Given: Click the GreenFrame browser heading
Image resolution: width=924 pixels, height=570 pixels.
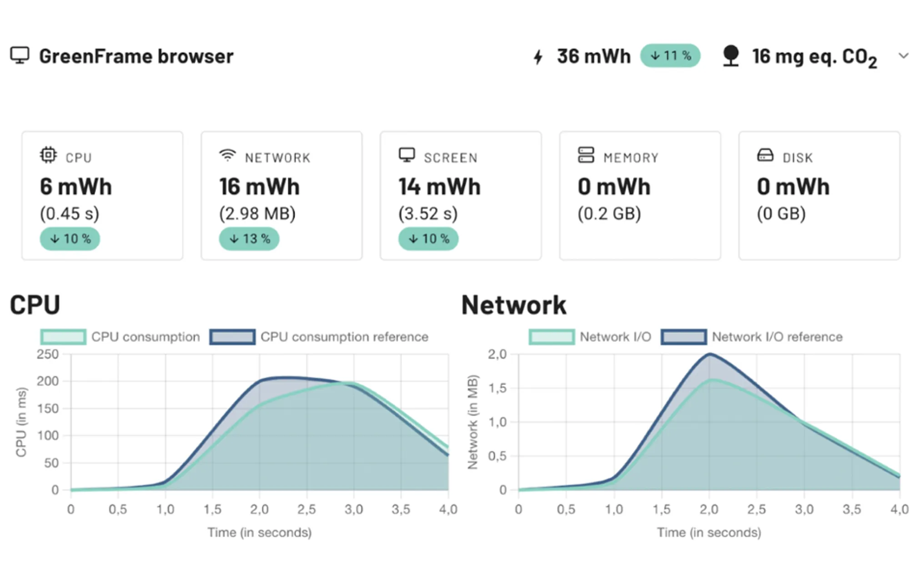Looking at the screenshot, I should click(136, 56).
